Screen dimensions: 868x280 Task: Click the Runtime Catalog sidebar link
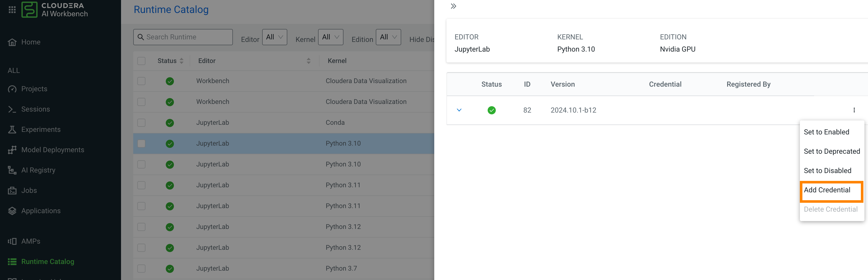tap(48, 261)
